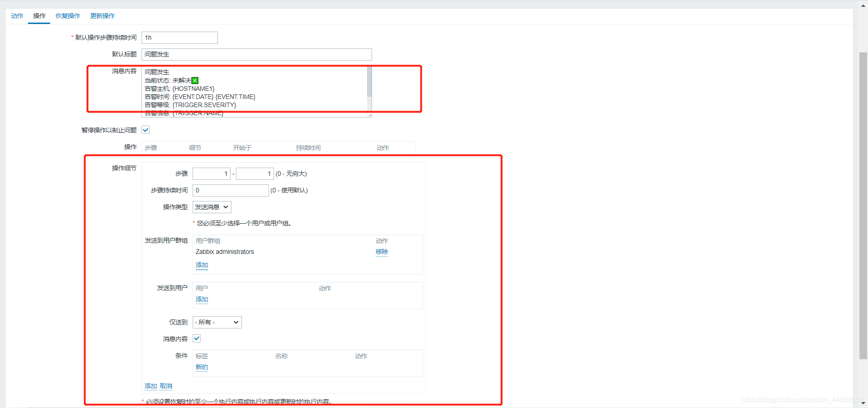
Task: Click the textarea resize handle corner
Action: 369,115
